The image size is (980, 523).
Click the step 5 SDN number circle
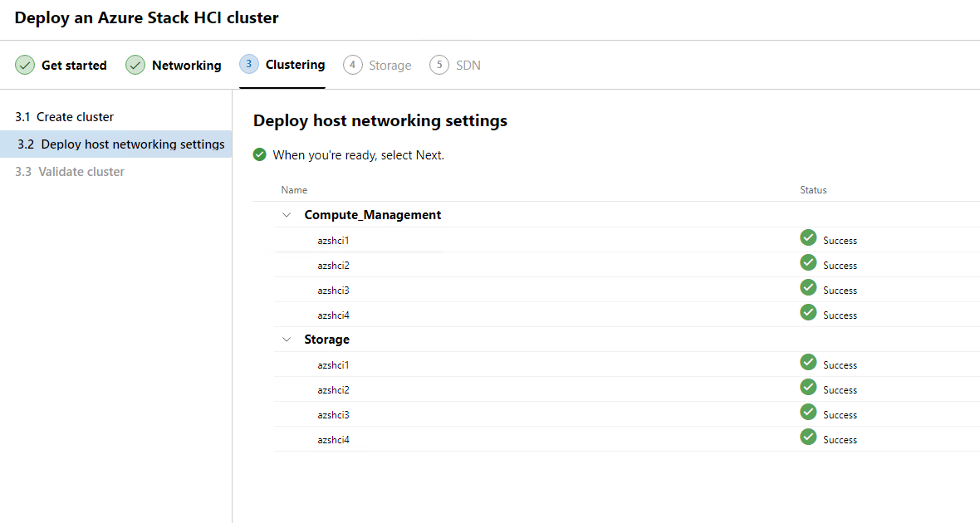439,65
